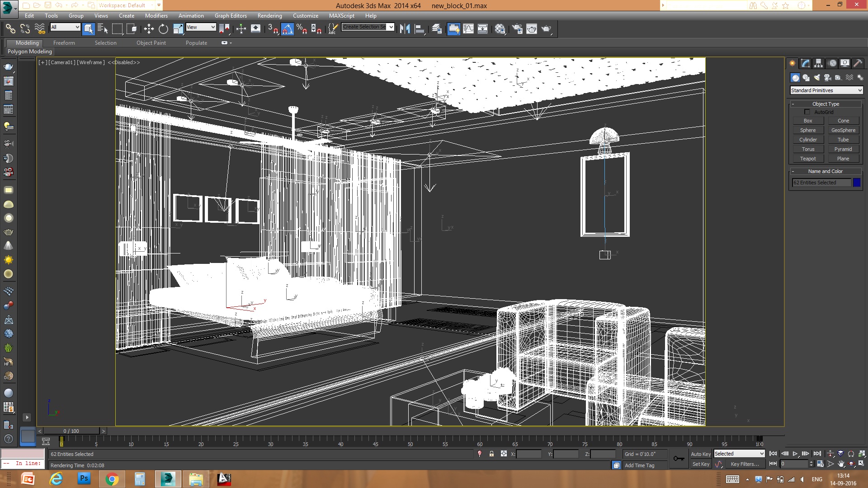
Task: Expand the key filter Selected dropdown
Action: [x=739, y=454]
